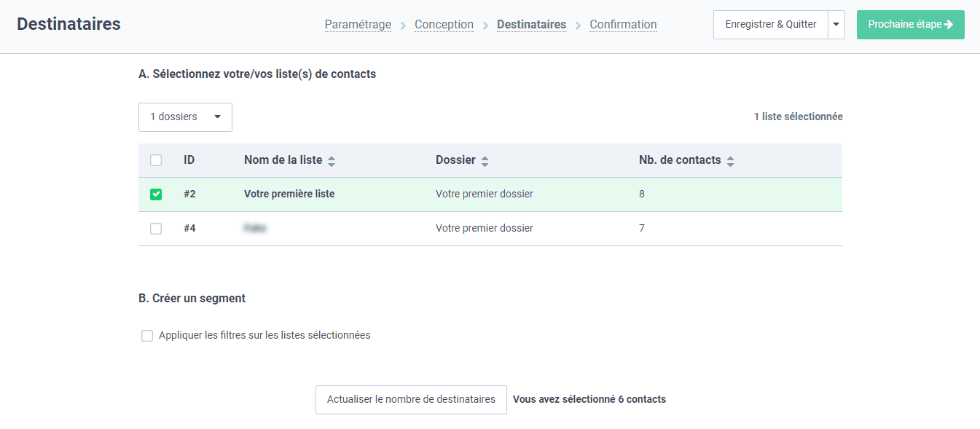Go to Confirmation step

point(623,25)
